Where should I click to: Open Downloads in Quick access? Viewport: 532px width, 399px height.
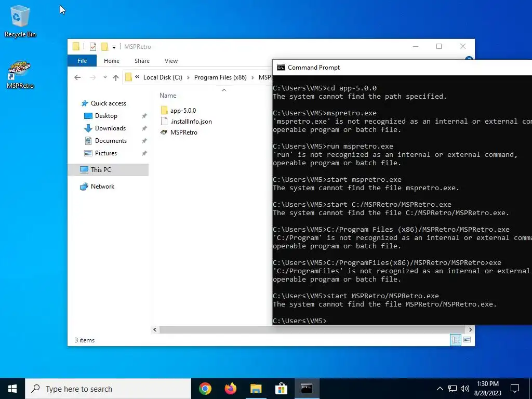point(110,128)
